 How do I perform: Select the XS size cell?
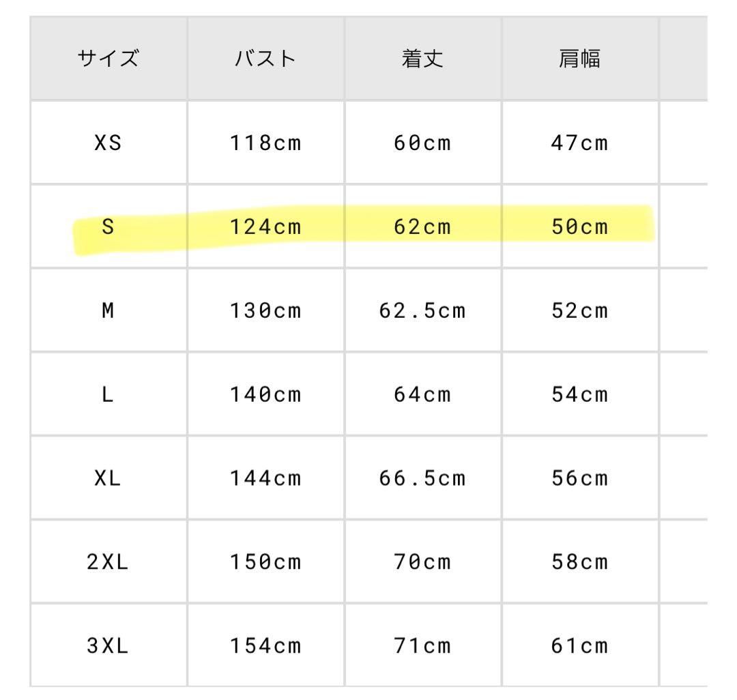[108, 143]
